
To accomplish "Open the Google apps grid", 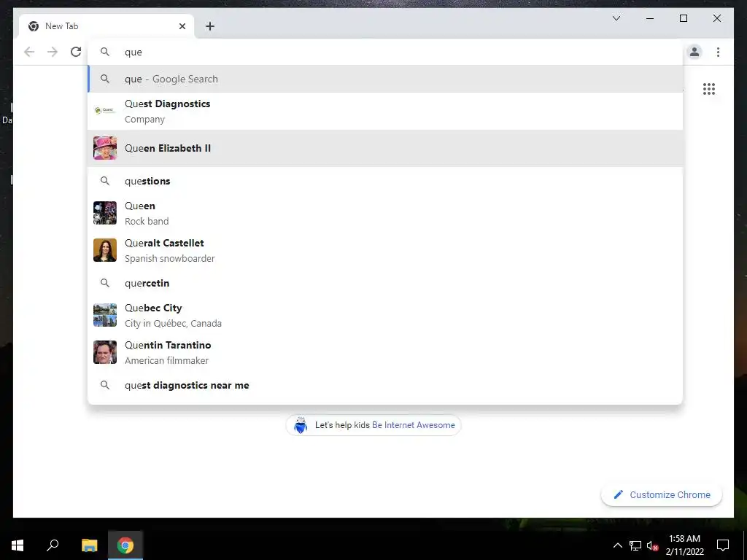I will pos(709,88).
